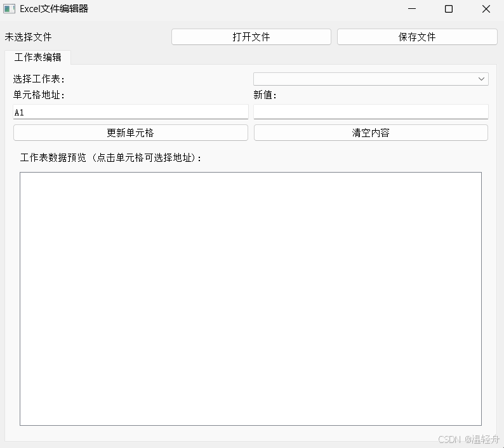Switch to the 工作表编辑 tab

click(38, 58)
